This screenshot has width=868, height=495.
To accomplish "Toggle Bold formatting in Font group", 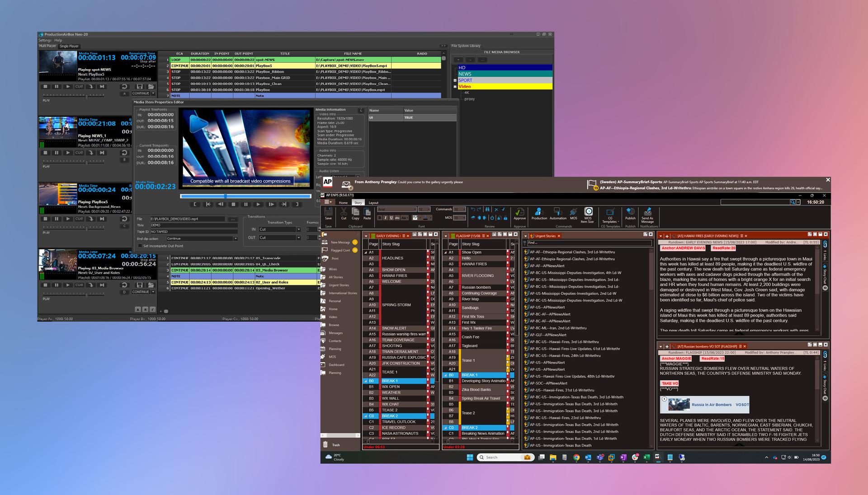I will (380, 218).
